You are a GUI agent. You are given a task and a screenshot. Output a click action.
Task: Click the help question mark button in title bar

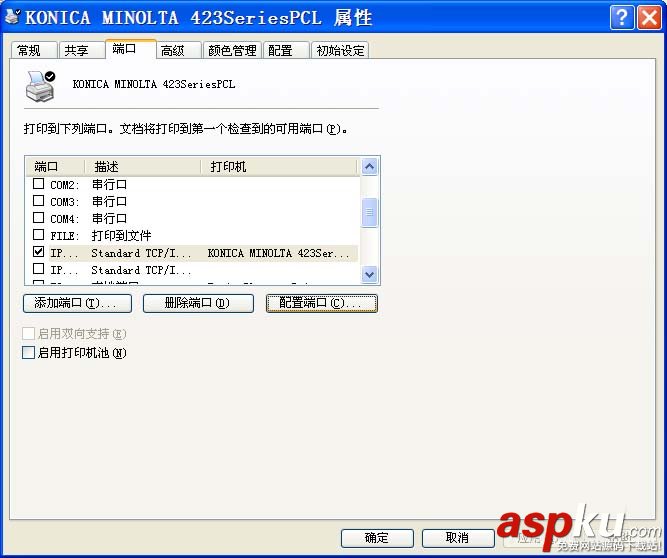622,17
